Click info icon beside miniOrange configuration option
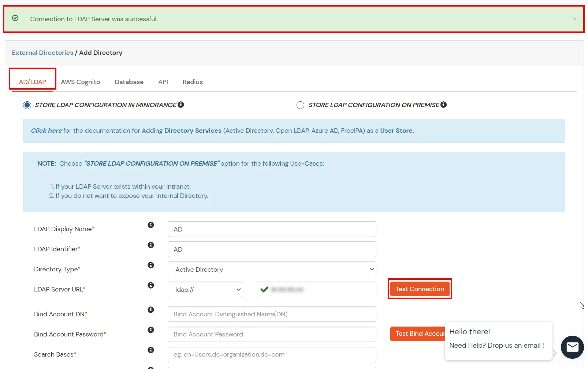588x369 pixels. tap(181, 105)
